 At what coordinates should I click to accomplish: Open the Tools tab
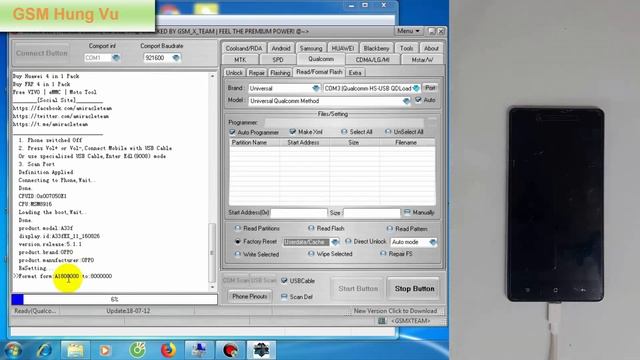(x=406, y=48)
